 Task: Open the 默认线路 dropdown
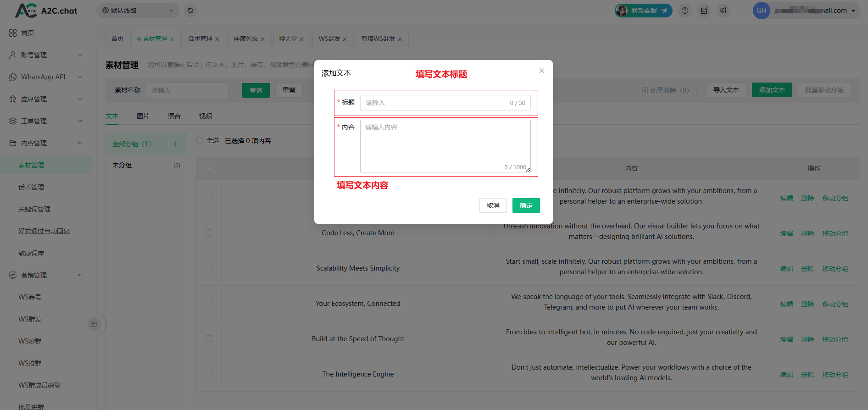pos(138,11)
